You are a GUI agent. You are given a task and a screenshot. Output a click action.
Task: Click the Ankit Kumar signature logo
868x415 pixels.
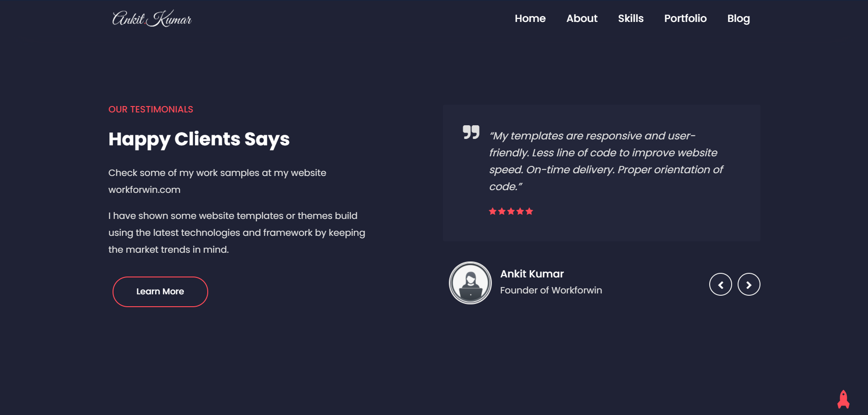click(x=151, y=18)
